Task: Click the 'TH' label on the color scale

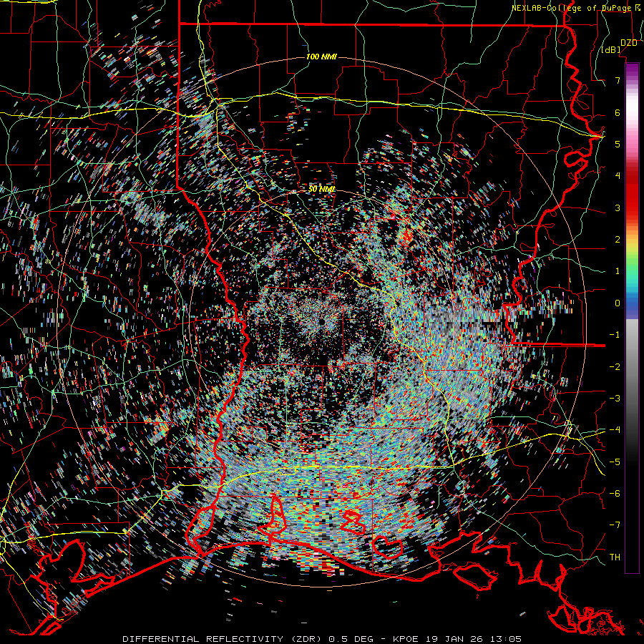Action: pyautogui.click(x=615, y=557)
